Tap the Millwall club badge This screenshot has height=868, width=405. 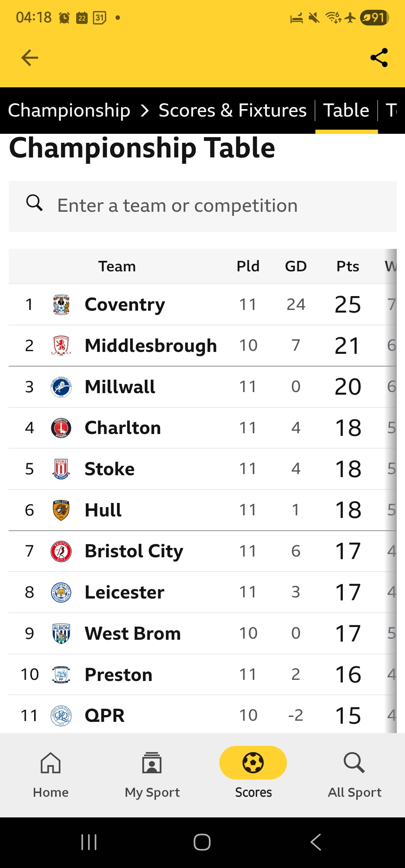[x=61, y=387]
